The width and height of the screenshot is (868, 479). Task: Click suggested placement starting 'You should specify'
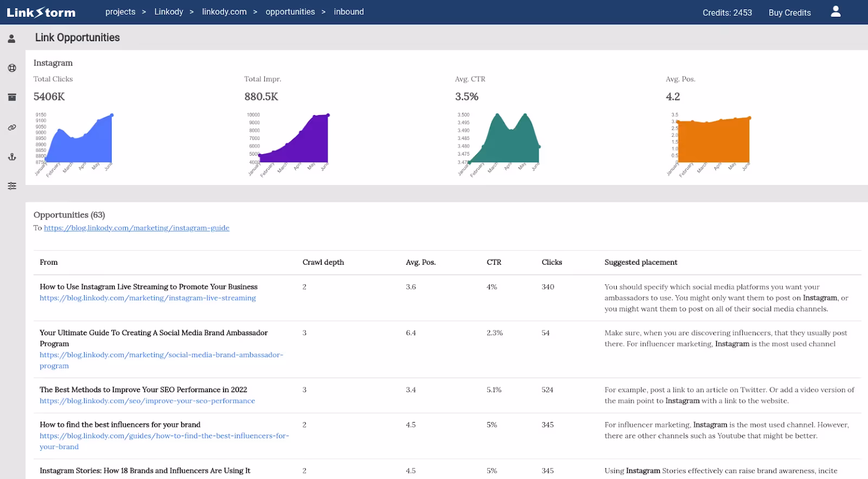tap(726, 298)
